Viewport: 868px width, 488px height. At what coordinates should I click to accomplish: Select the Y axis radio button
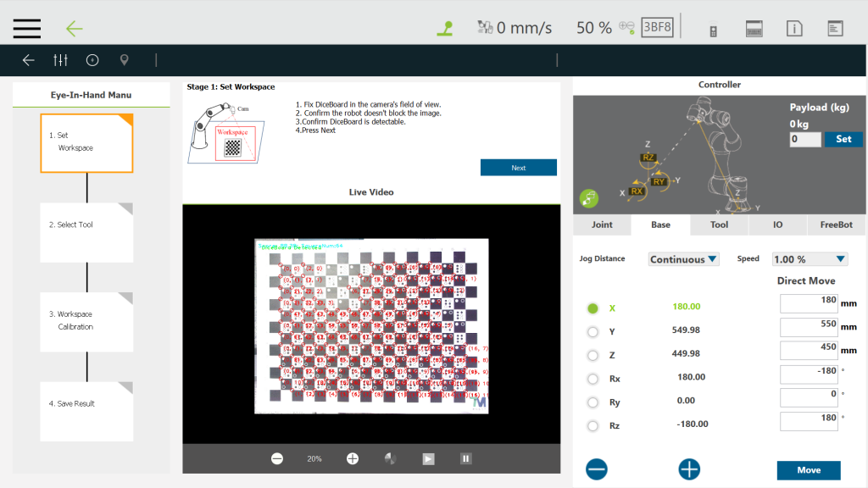coord(593,332)
